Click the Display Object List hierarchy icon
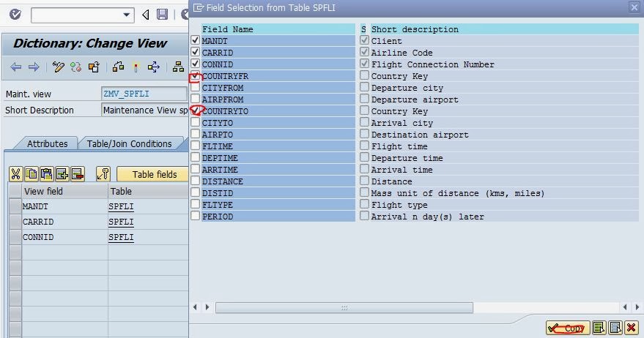644x338 pixels. click(x=178, y=67)
